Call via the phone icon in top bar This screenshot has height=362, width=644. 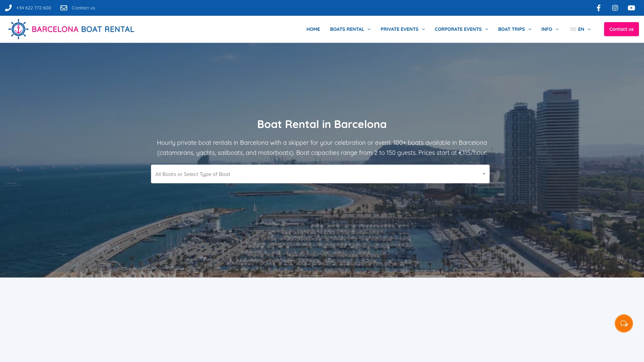pos(8,8)
